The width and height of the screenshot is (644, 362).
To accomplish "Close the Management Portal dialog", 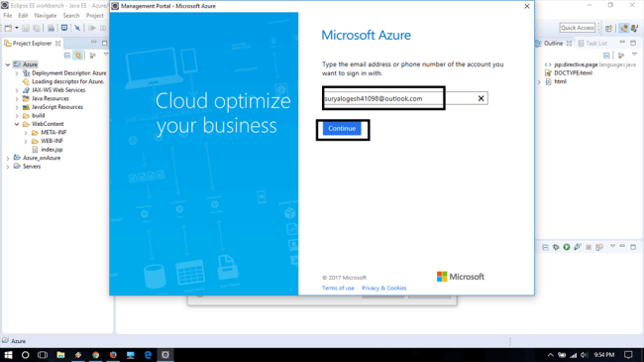I will click(527, 6).
